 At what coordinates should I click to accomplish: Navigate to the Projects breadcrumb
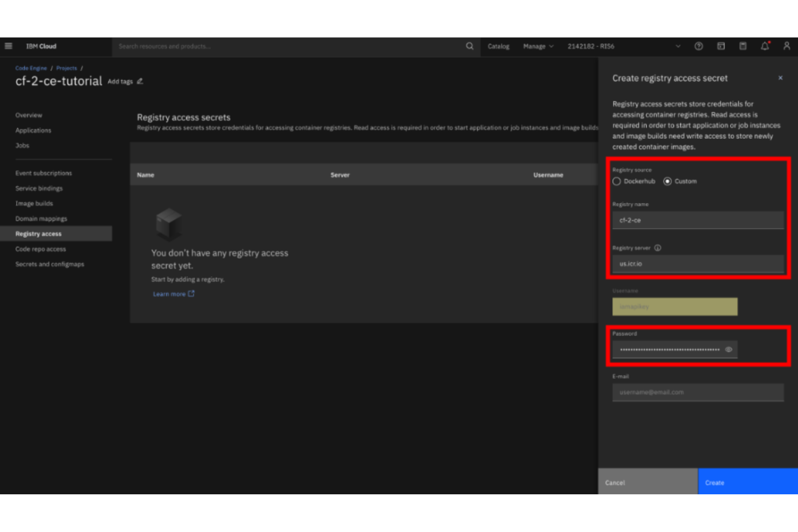point(66,68)
